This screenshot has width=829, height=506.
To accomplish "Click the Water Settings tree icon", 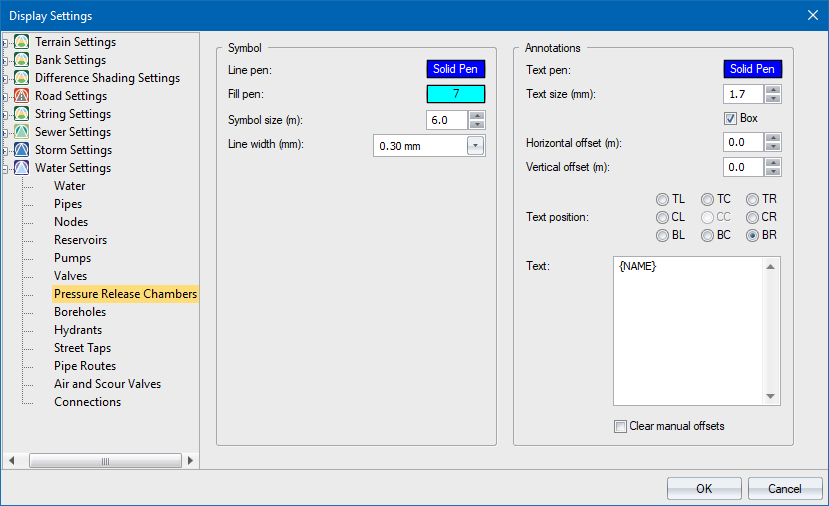I will click(x=22, y=168).
